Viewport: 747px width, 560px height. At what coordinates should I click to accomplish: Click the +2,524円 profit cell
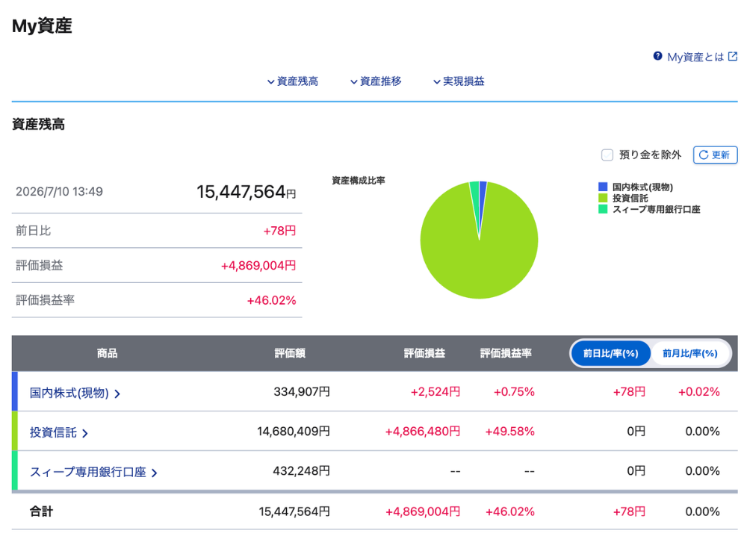(x=436, y=392)
